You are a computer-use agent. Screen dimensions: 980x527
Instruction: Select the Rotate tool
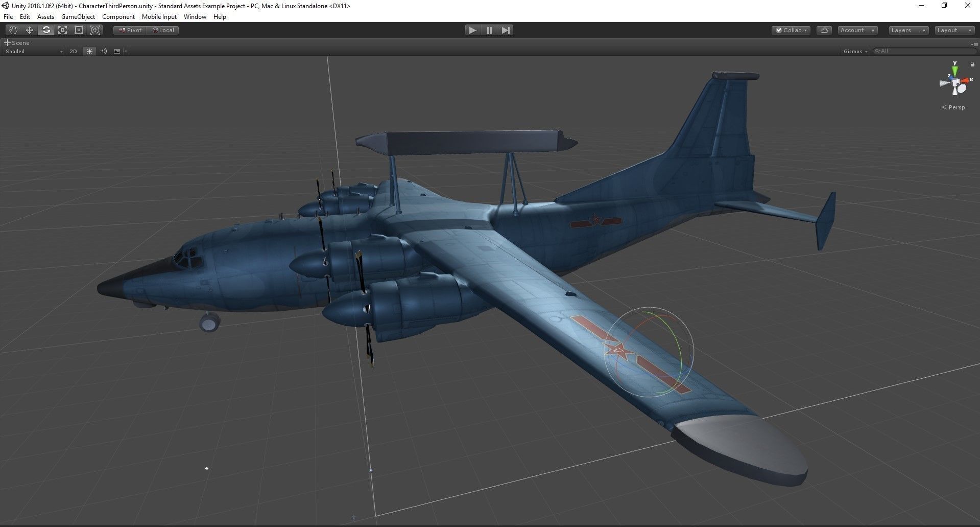click(x=46, y=30)
